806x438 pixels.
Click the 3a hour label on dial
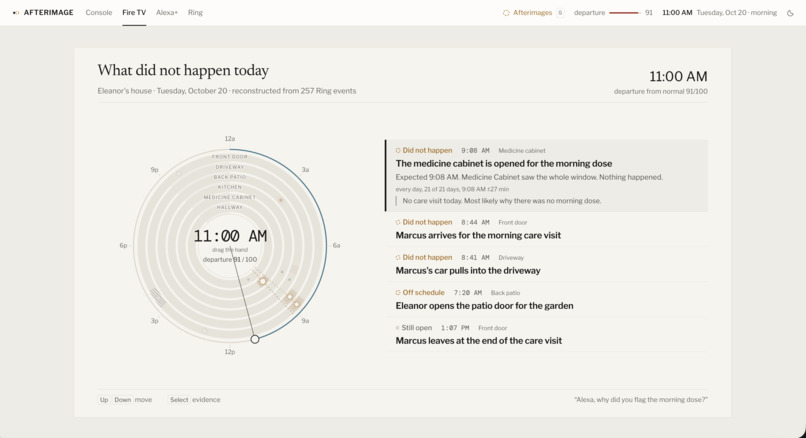click(x=305, y=170)
